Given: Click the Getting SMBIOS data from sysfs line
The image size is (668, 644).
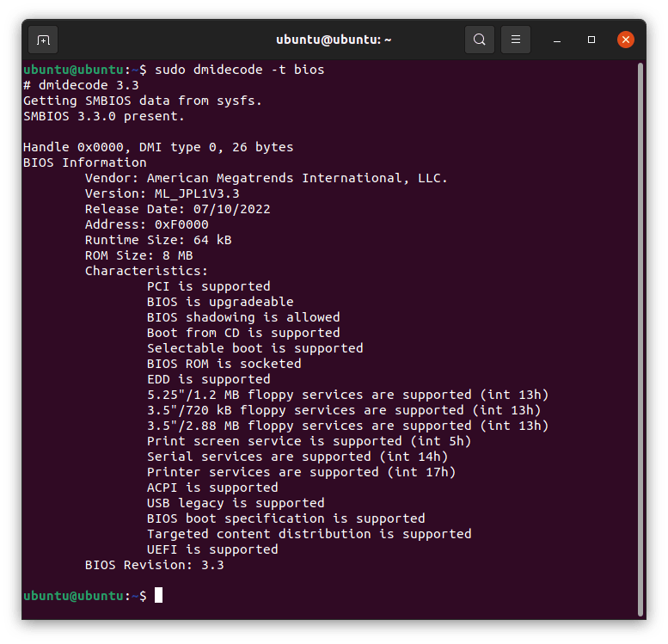Looking at the screenshot, I should point(143,101).
